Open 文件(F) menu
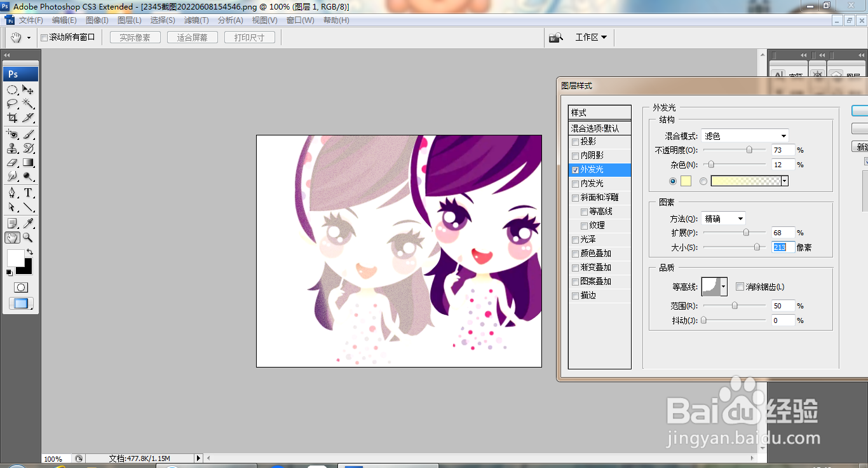Viewport: 868px width, 468px height. point(31,20)
